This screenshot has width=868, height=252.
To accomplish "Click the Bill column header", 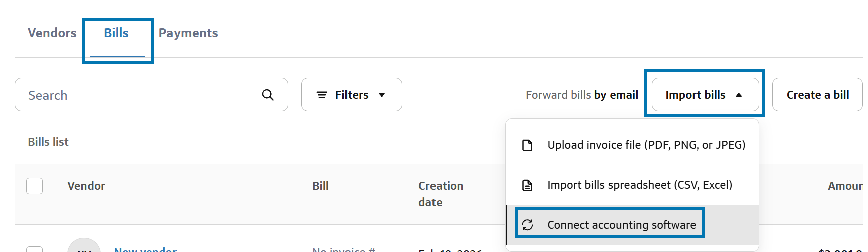I will [320, 186].
